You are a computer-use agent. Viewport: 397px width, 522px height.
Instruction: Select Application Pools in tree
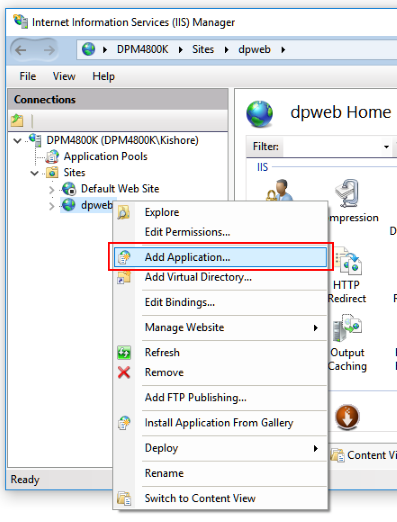[x=105, y=156]
